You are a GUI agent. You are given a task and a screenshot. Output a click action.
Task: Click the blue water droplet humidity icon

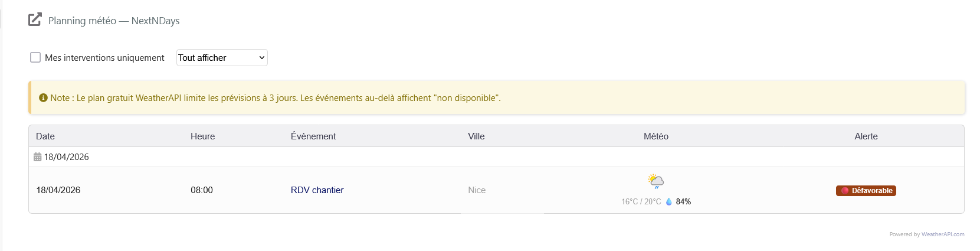(x=668, y=201)
